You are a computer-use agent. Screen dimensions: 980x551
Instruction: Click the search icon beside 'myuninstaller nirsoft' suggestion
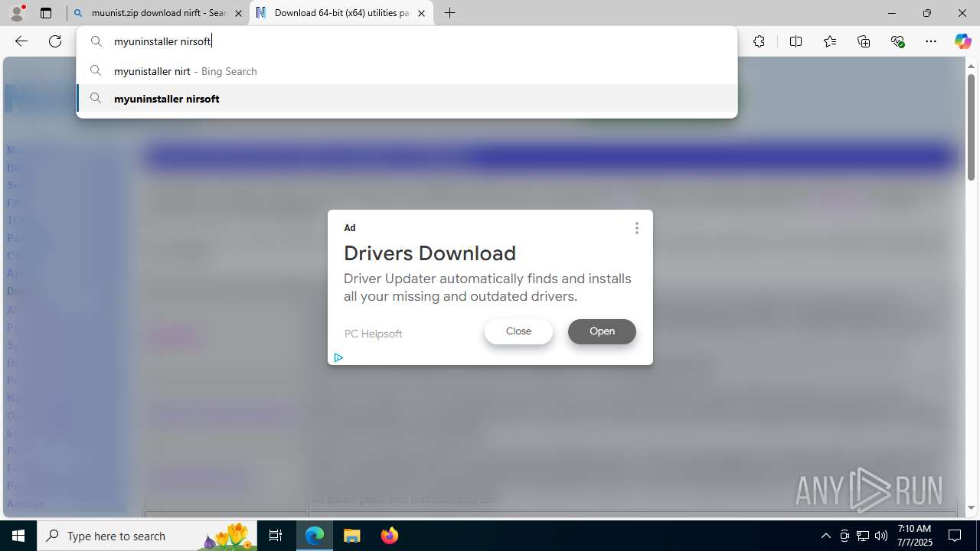96,99
